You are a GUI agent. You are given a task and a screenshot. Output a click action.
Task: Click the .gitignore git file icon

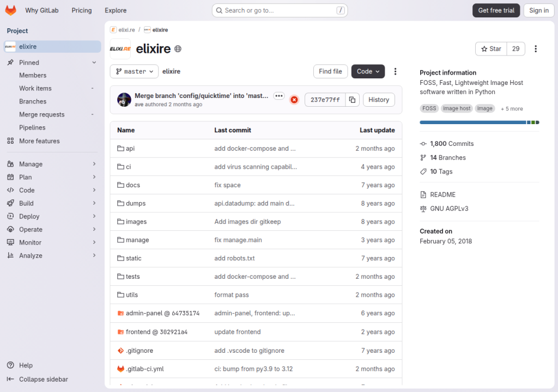[120, 351]
